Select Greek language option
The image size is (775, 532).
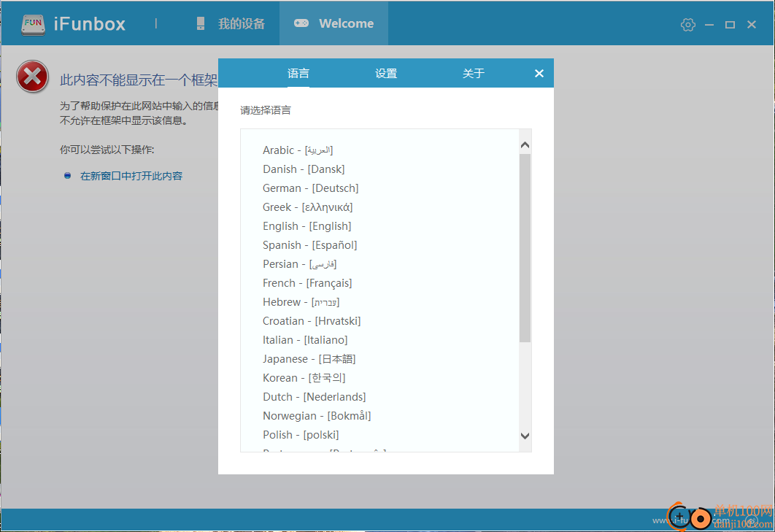(308, 207)
